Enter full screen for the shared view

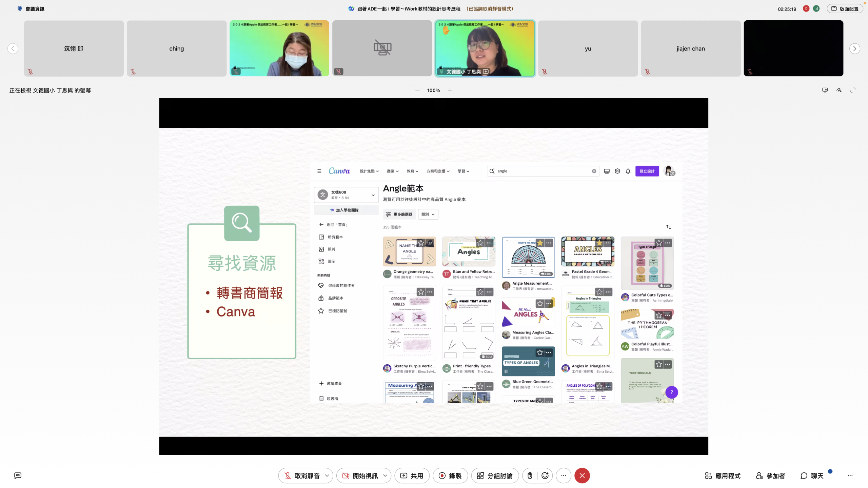(x=853, y=90)
